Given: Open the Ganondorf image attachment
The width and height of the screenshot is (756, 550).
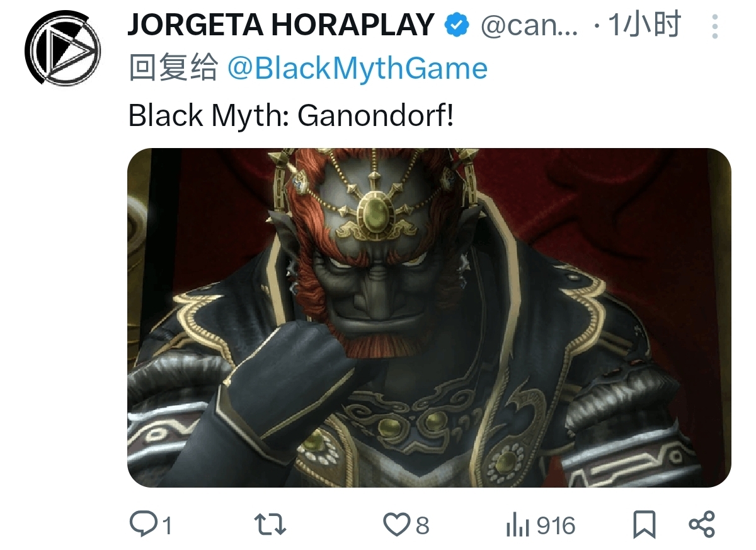Looking at the screenshot, I should (429, 318).
